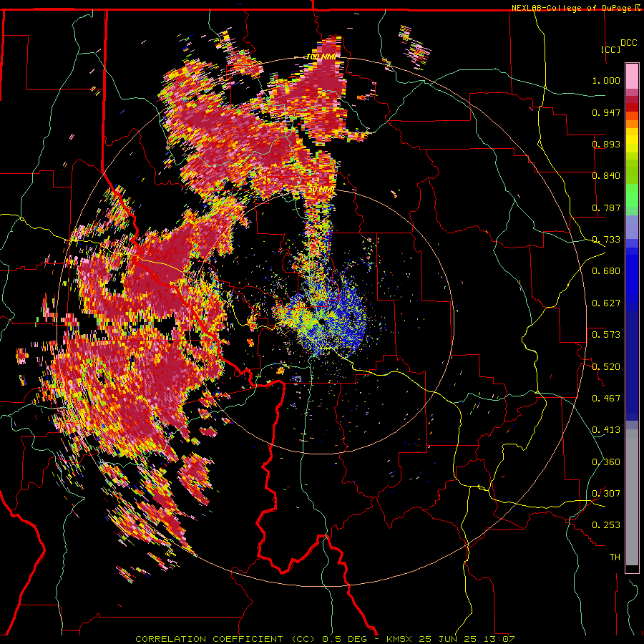Click the 100 NMI range ring label
644x644 pixels.
pyautogui.click(x=321, y=57)
